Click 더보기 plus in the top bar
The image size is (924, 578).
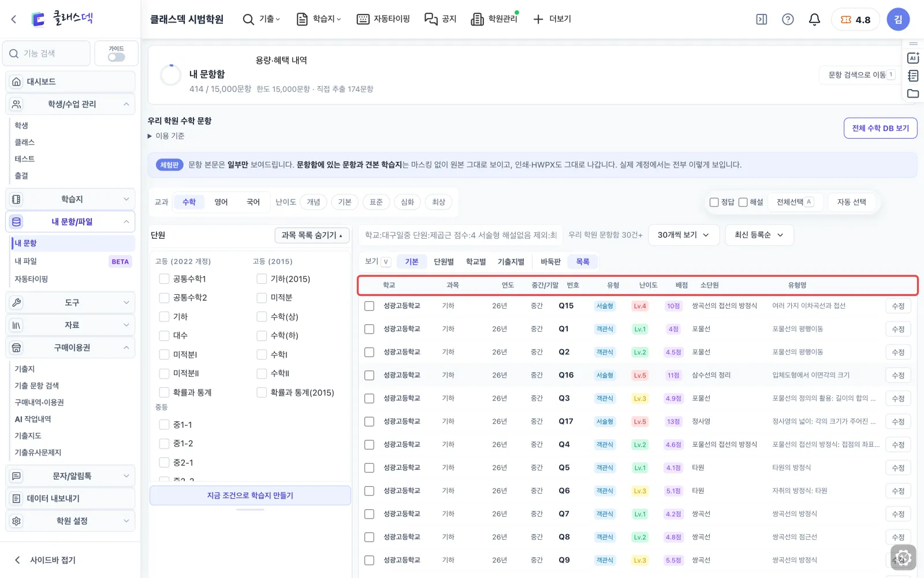[x=552, y=19]
